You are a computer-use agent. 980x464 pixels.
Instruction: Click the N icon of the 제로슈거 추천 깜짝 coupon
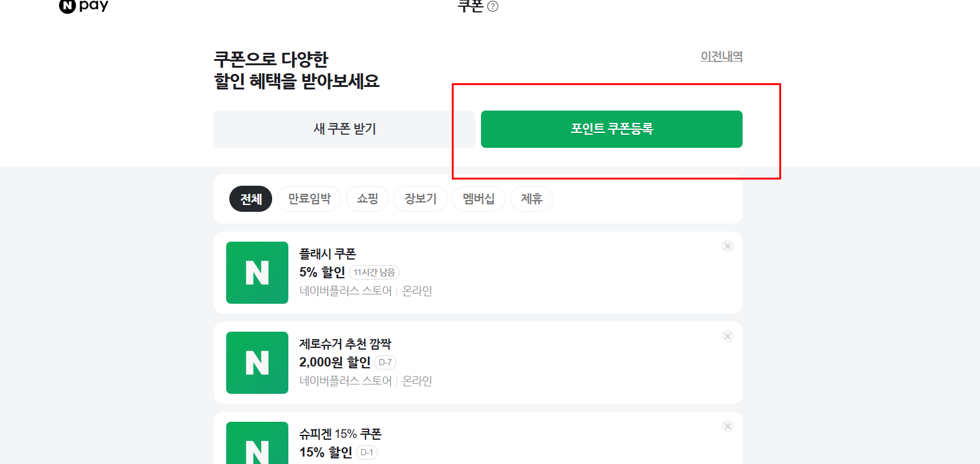[x=257, y=363]
